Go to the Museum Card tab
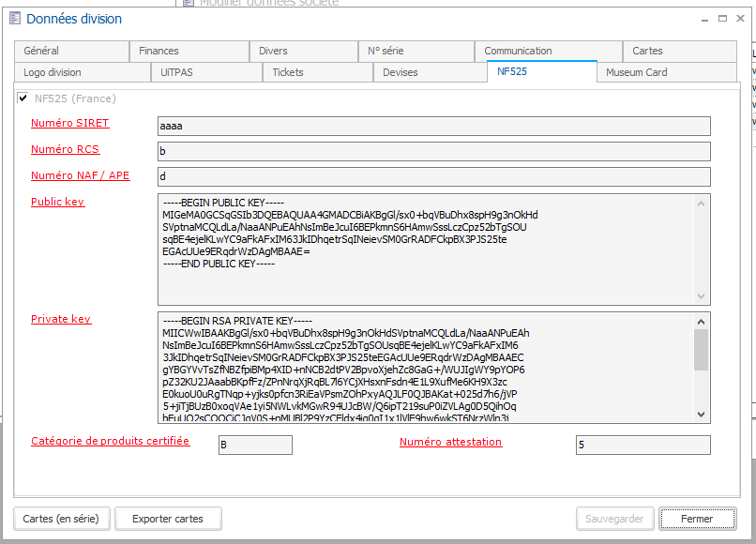756x544 pixels. coord(636,72)
